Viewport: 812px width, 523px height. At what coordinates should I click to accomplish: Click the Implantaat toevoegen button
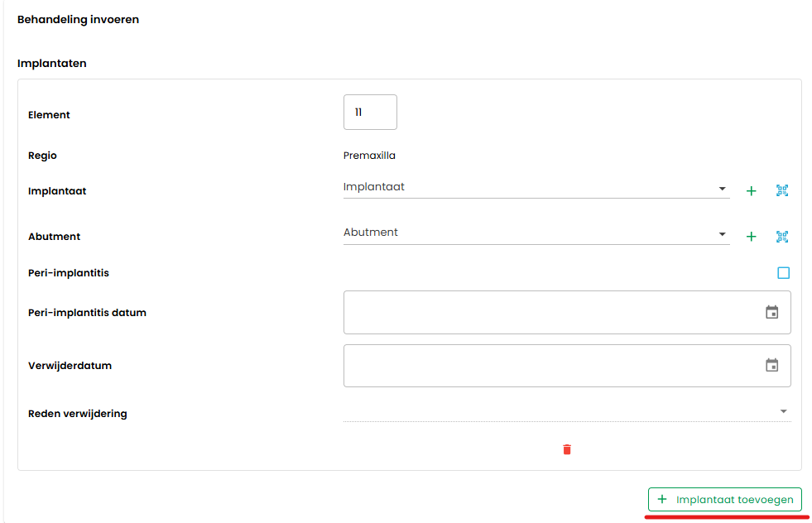pyautogui.click(x=725, y=500)
